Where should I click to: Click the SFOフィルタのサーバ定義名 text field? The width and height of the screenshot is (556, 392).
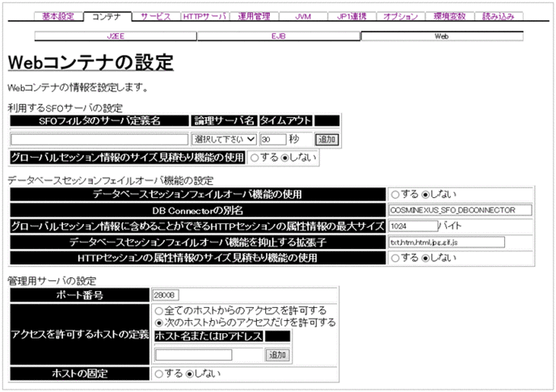[99, 139]
